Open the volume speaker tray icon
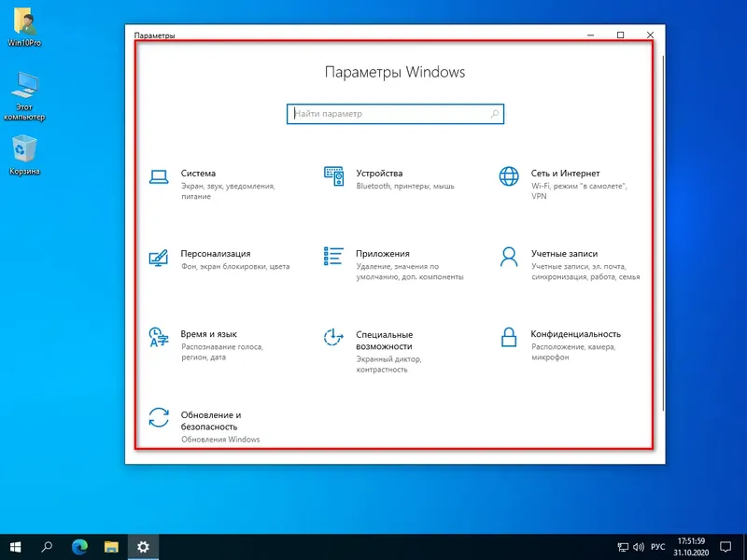This screenshot has width=747, height=560. (x=639, y=547)
